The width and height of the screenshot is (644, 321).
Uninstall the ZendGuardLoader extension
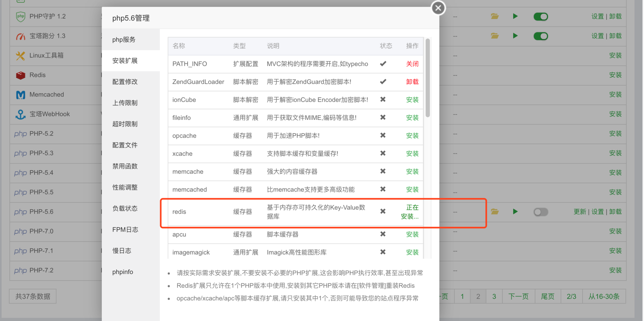pos(412,82)
